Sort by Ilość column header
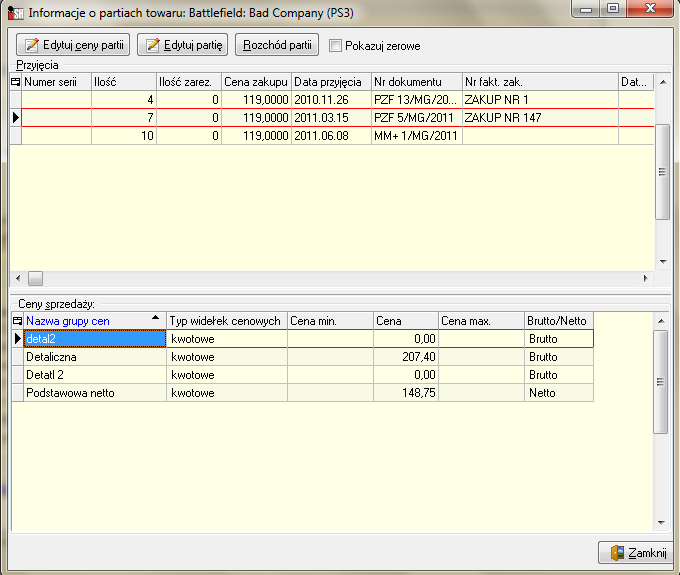The image size is (680, 575). pyautogui.click(x=124, y=82)
